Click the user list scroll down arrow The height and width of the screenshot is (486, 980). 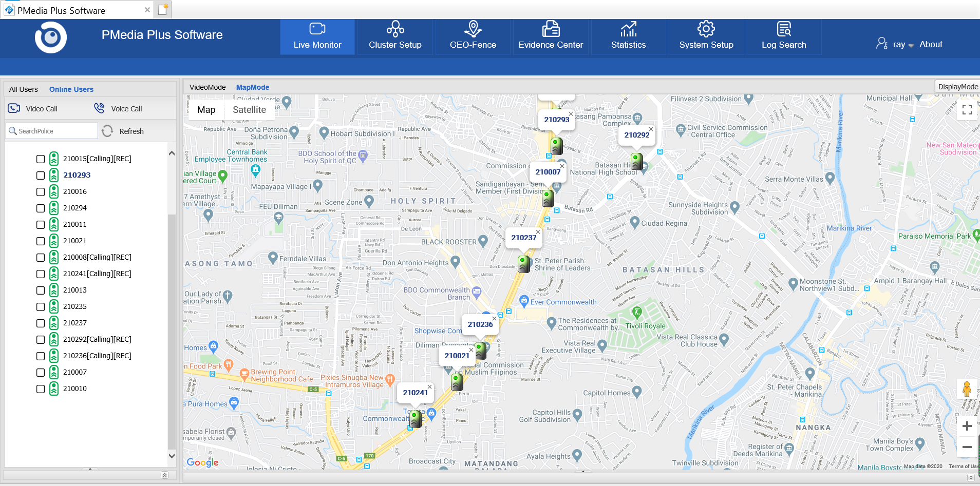coord(172,456)
